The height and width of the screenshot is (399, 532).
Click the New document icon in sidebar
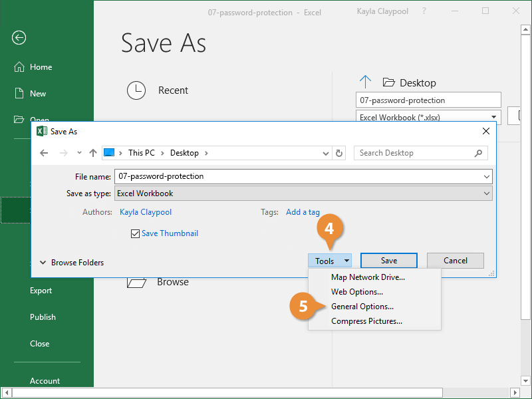[x=19, y=93]
